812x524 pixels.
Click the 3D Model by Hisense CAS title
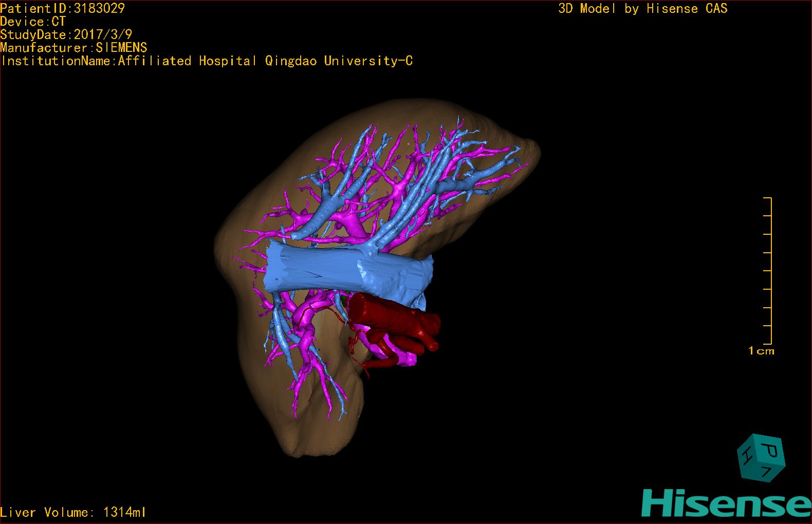(x=642, y=9)
